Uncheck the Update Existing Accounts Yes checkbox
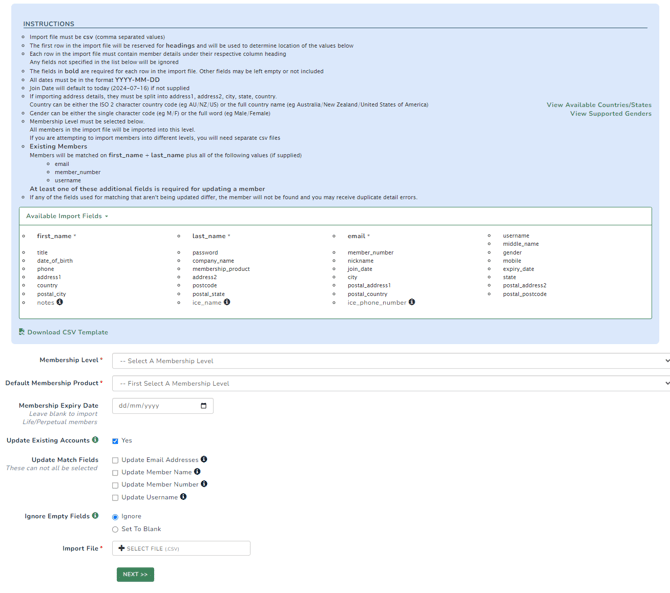Viewport: 670px width, 593px height. [x=115, y=441]
